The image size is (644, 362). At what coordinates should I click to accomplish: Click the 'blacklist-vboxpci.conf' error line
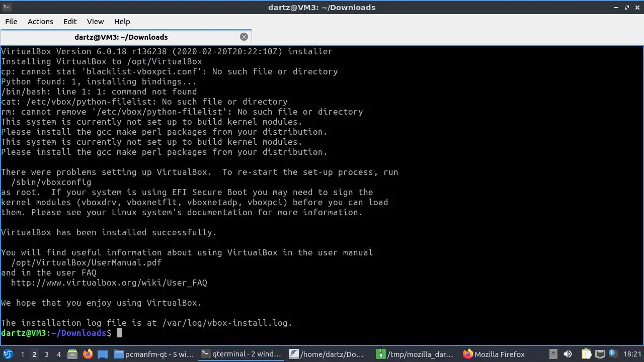point(169,71)
